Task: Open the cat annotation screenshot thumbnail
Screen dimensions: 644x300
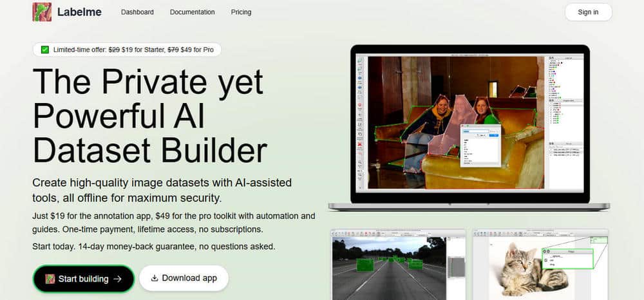Action: click(540, 265)
